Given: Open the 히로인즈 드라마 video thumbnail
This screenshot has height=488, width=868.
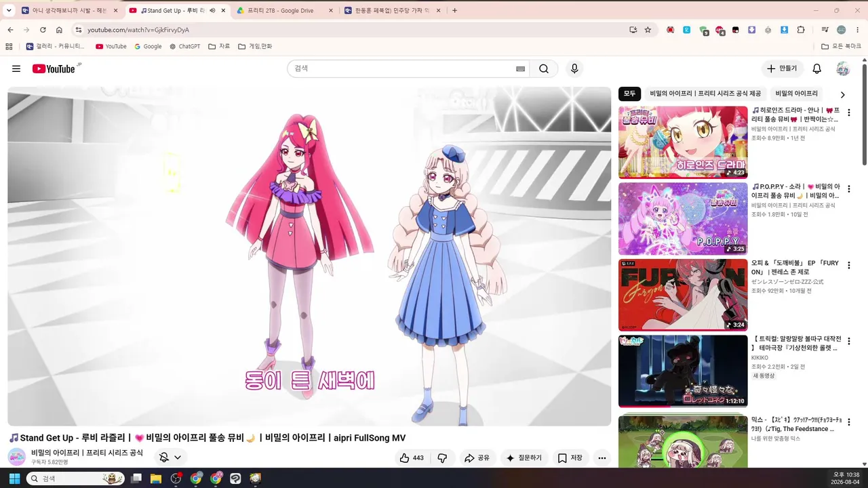Looking at the screenshot, I should pyautogui.click(x=683, y=142).
